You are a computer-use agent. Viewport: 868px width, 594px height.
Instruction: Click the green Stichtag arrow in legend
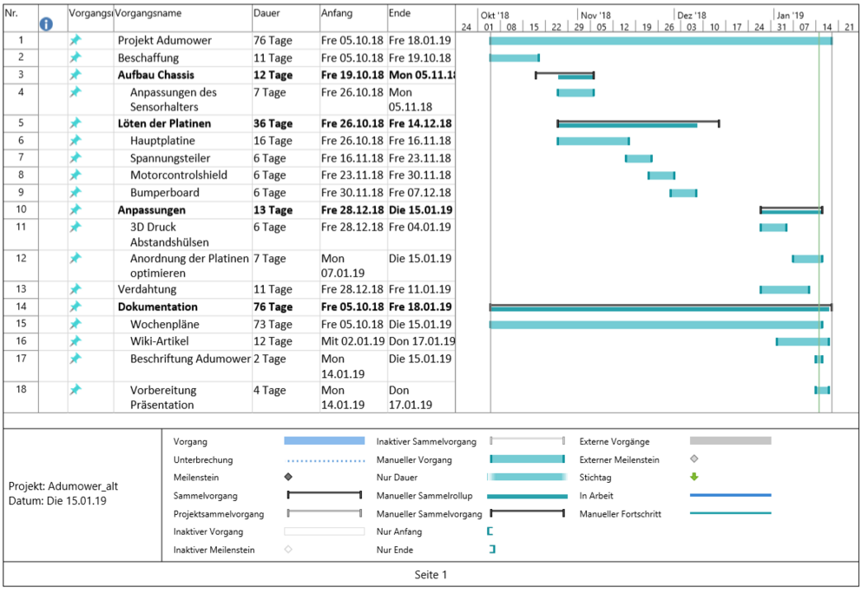694,477
